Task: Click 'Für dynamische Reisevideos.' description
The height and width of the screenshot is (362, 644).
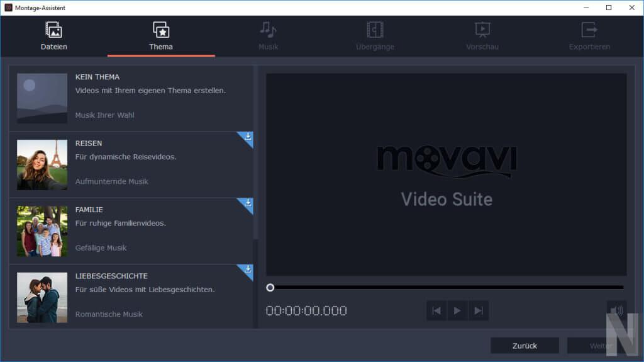Action: 126,157
